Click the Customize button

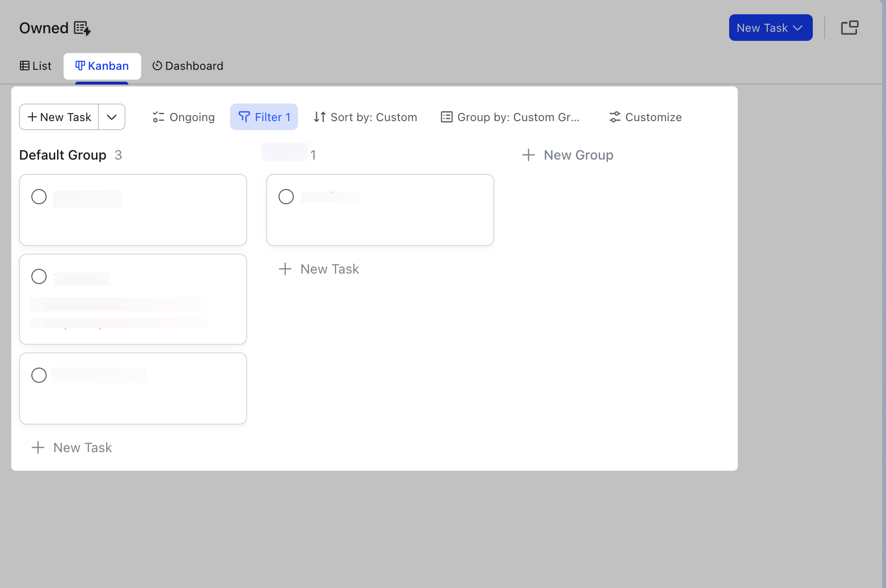[x=645, y=117]
